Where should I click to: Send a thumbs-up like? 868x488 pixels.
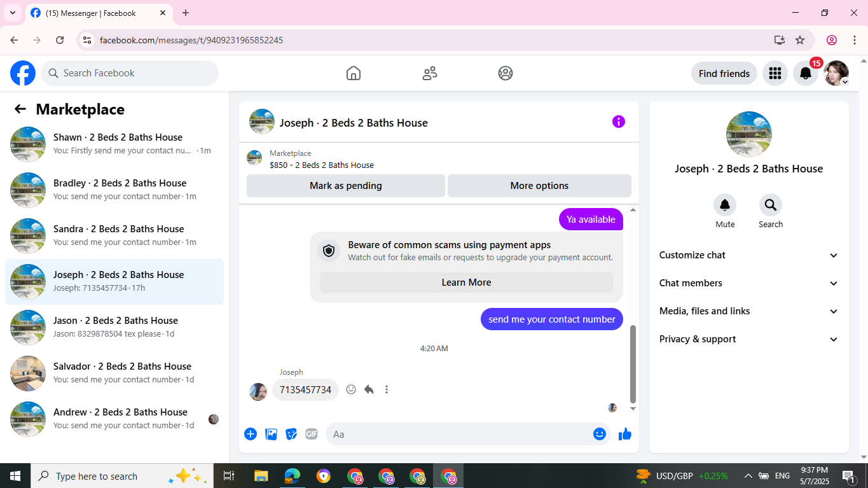coord(625,434)
